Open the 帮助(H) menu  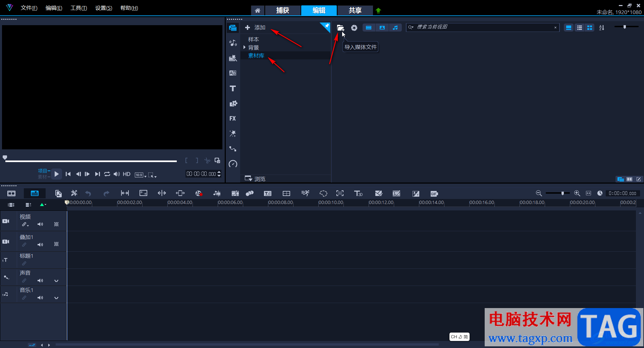pyautogui.click(x=129, y=8)
